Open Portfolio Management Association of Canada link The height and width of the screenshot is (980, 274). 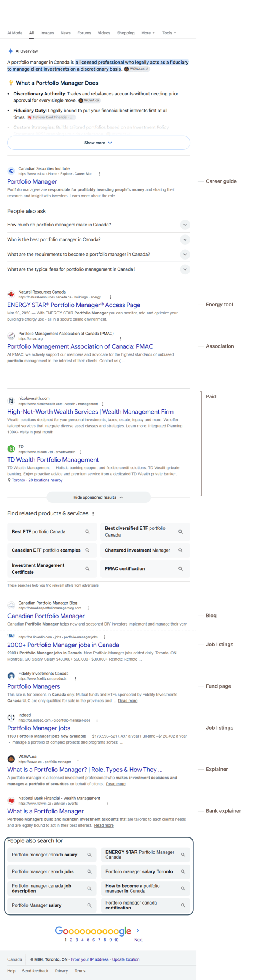pyautogui.click(x=80, y=346)
